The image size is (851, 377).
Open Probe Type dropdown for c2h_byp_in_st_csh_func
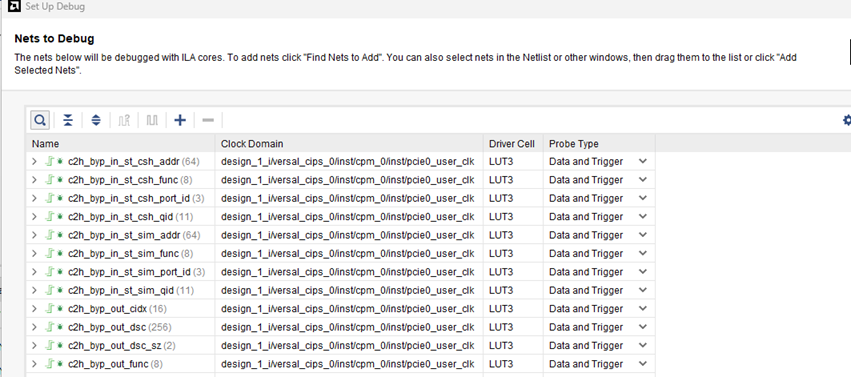(643, 180)
